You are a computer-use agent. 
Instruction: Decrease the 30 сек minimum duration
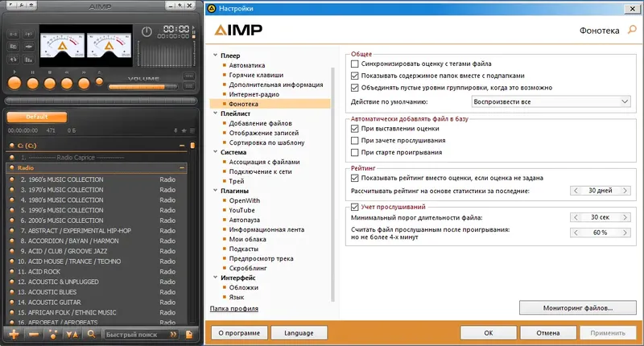point(576,217)
